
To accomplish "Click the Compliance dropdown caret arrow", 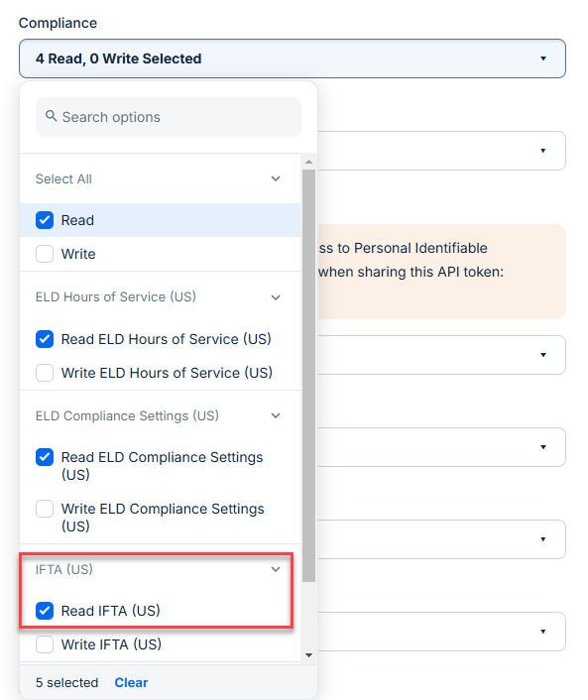I will point(543,58).
